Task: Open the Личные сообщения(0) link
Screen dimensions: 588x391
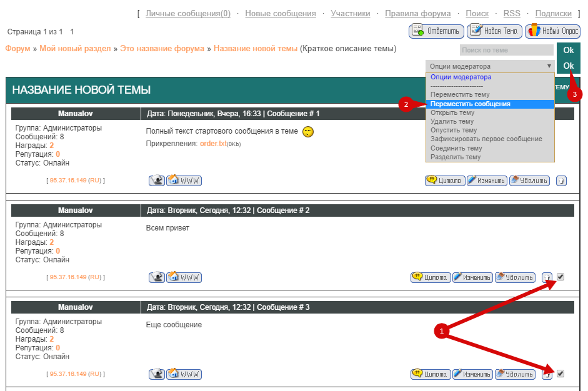Action: point(188,13)
